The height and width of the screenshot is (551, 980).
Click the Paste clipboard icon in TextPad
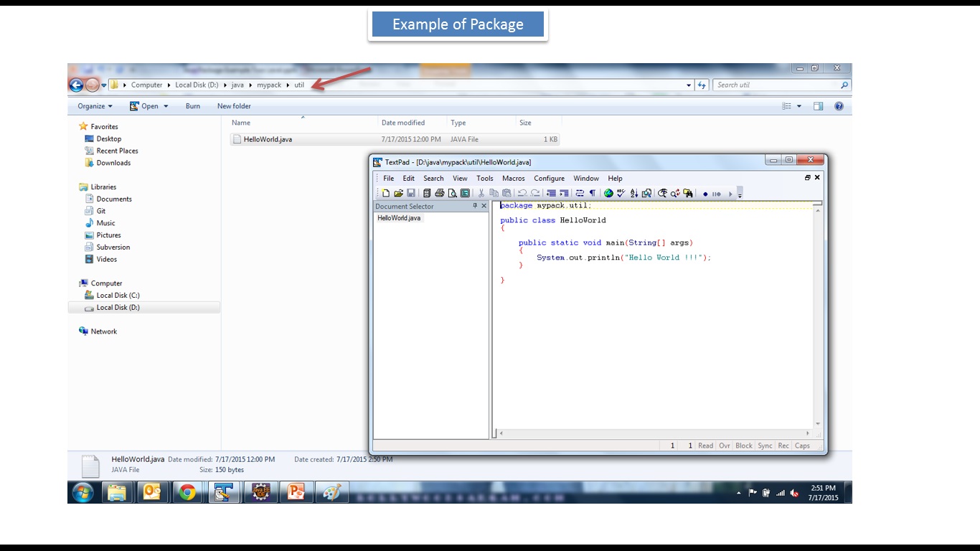(506, 193)
